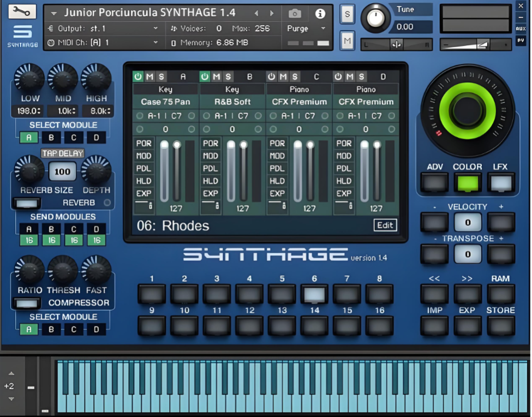
Task: Select compressor module D button
Action: click(x=97, y=330)
